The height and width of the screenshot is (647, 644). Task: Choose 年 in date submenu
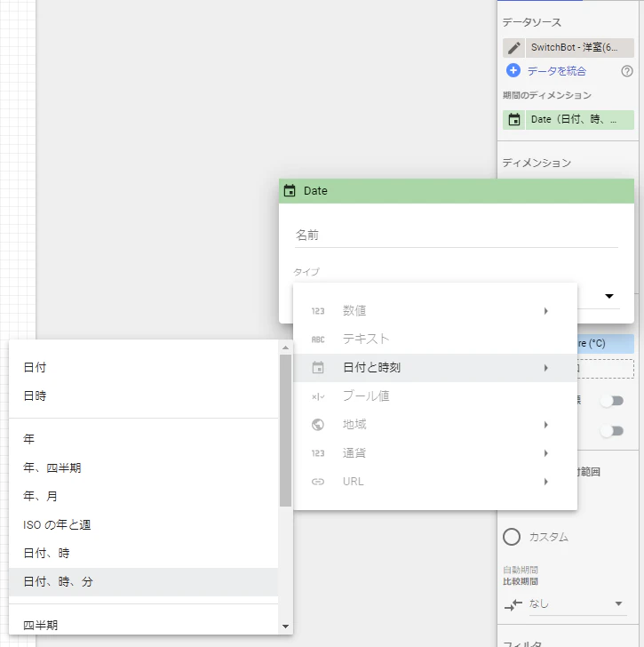point(144,439)
